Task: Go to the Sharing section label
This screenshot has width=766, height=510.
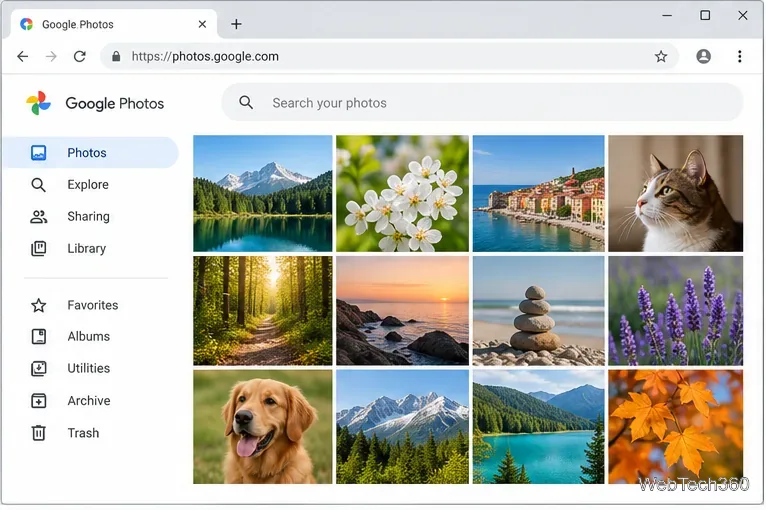Action: click(88, 216)
